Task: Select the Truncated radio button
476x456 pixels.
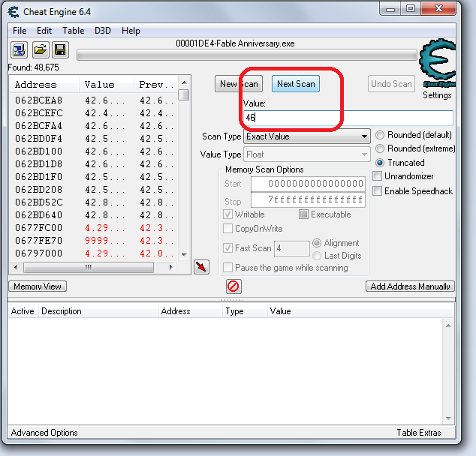Action: click(380, 163)
